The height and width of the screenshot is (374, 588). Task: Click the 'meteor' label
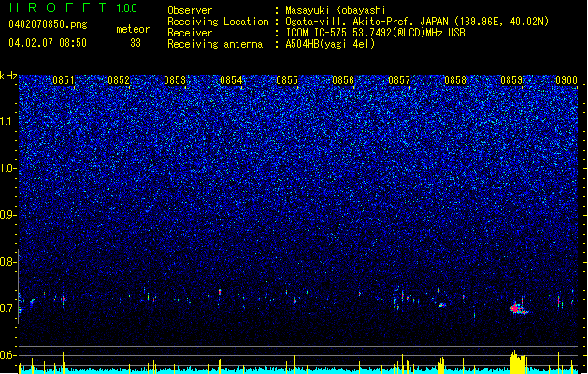click(x=133, y=29)
